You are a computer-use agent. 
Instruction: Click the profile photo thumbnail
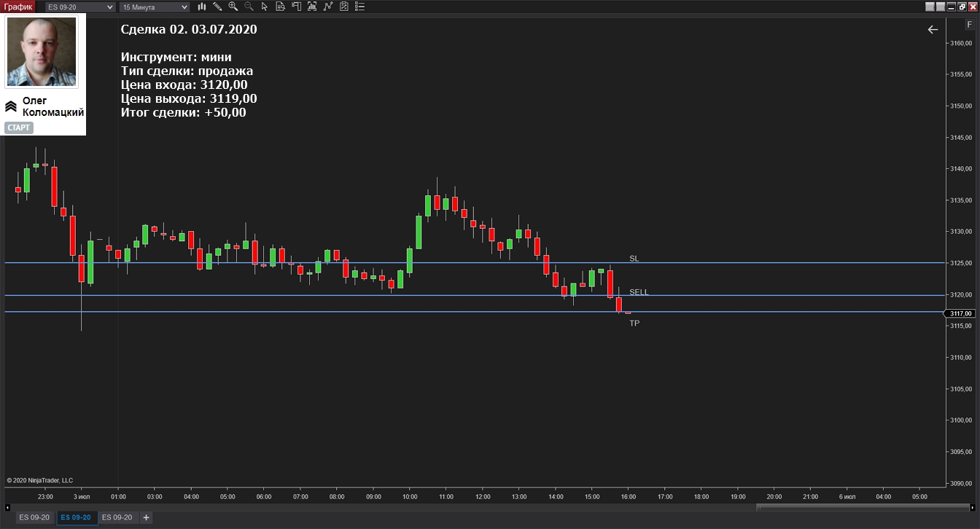[42, 52]
